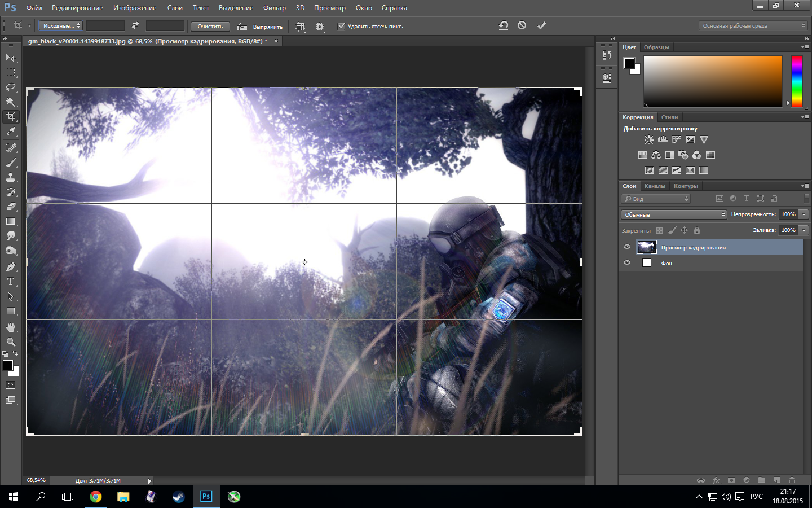Viewport: 812px width, 508px height.
Task: Switch to the Стили tab
Action: [670, 117]
